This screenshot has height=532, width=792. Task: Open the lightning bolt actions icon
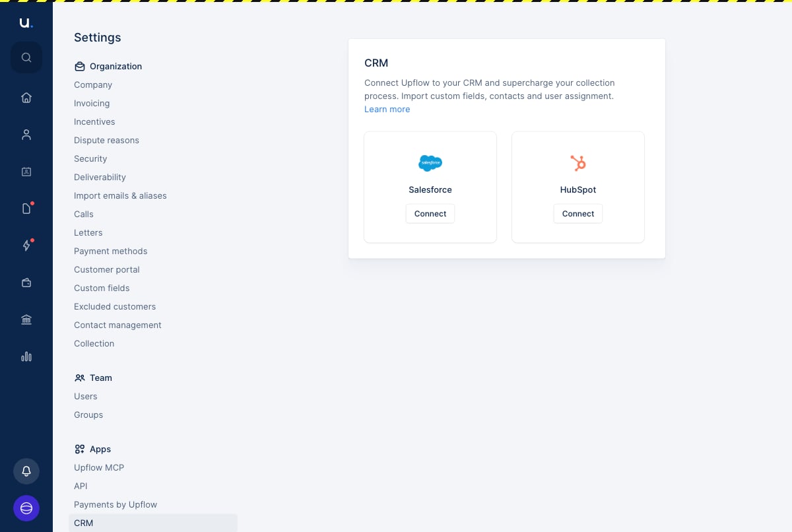pos(26,246)
